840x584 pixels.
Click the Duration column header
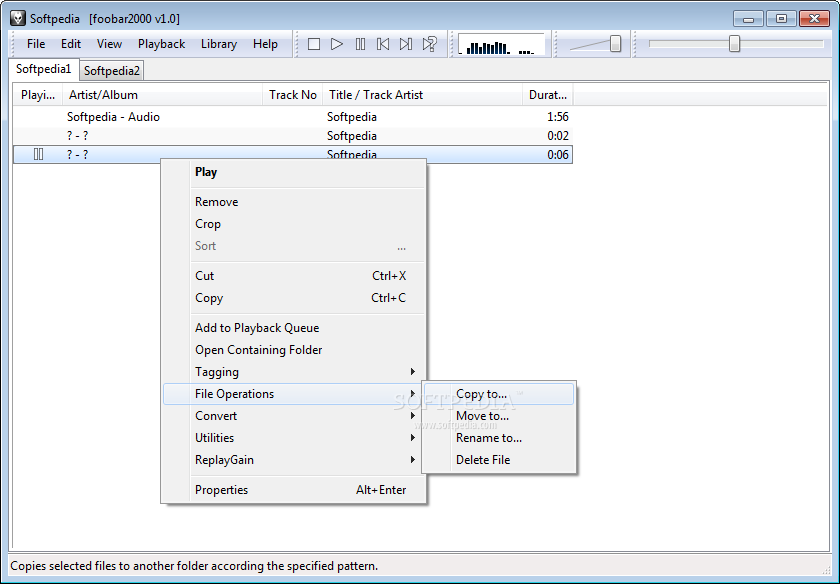pos(548,95)
